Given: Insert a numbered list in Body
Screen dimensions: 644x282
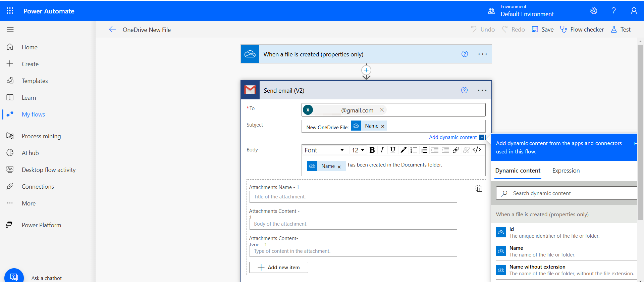Looking at the screenshot, I should [424, 150].
